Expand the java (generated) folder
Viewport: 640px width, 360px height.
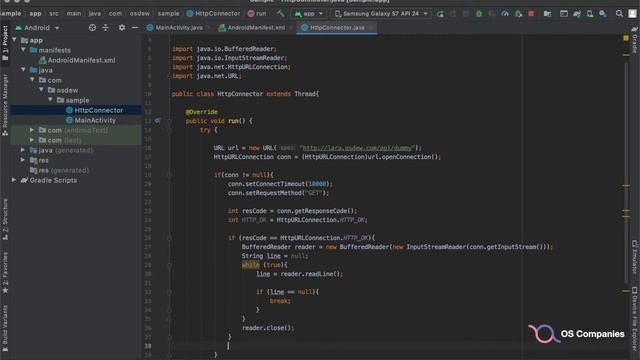23,150
